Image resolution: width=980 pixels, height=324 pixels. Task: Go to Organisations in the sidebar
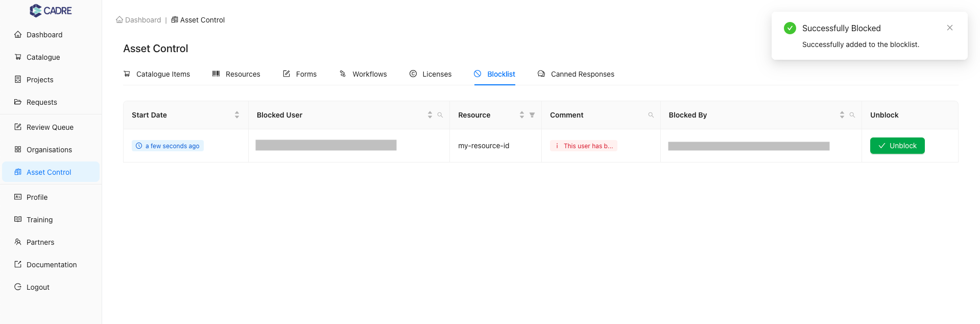click(x=51, y=150)
